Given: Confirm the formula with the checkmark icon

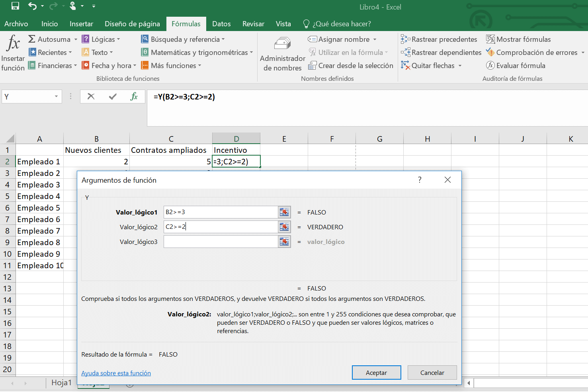Looking at the screenshot, I should [x=113, y=96].
